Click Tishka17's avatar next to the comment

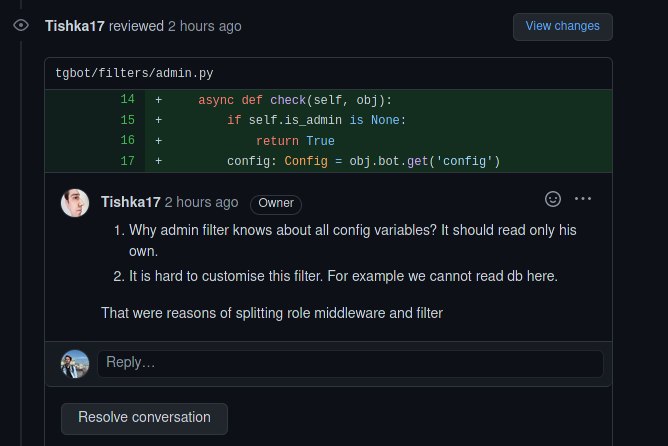click(75, 203)
